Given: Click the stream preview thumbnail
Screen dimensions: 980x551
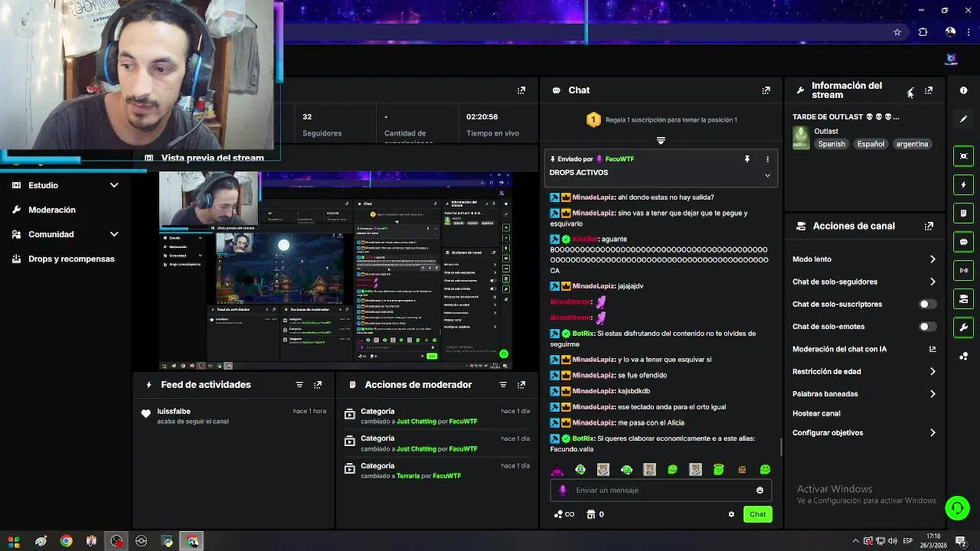Looking at the screenshot, I should pyautogui.click(x=335, y=271).
